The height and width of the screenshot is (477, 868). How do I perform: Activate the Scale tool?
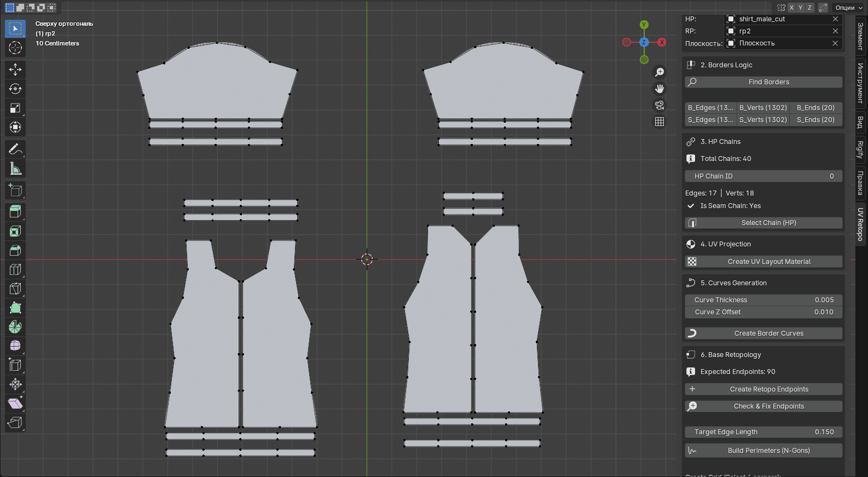click(15, 108)
